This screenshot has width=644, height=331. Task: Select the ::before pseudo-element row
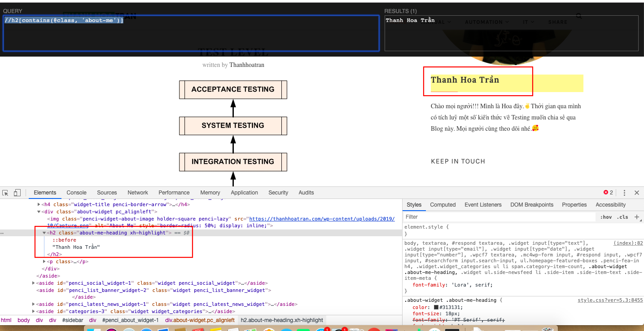(65, 240)
